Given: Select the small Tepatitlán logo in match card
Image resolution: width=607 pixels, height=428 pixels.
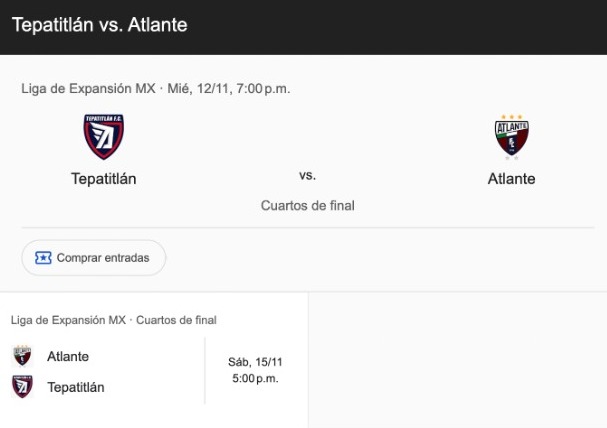Looking at the screenshot, I should (22, 386).
